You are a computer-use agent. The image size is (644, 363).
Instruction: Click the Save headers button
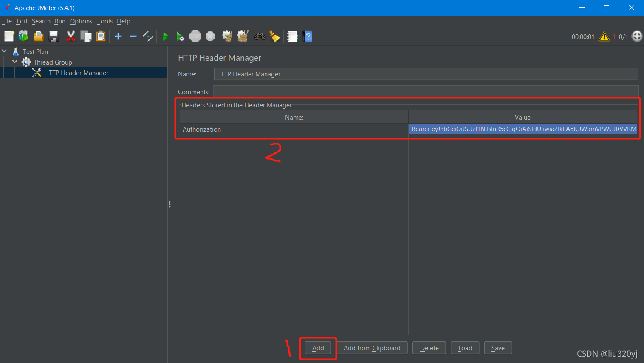click(498, 348)
